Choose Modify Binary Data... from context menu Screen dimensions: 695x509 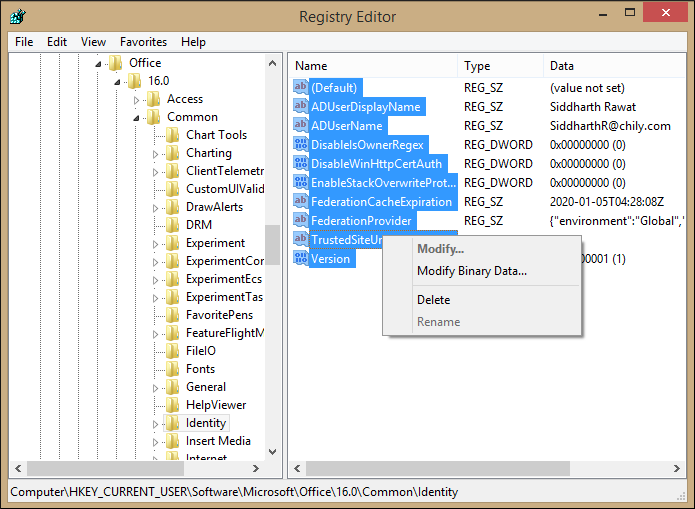472,271
